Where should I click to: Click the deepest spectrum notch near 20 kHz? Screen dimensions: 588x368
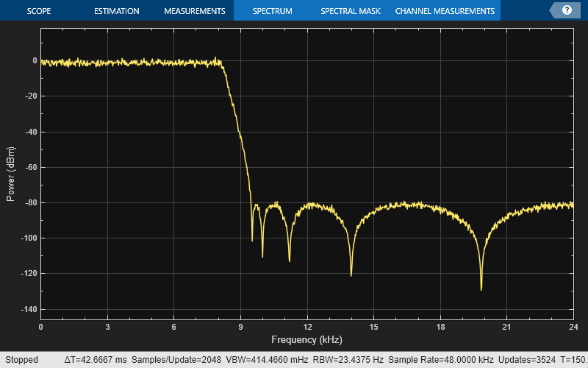tap(481, 289)
